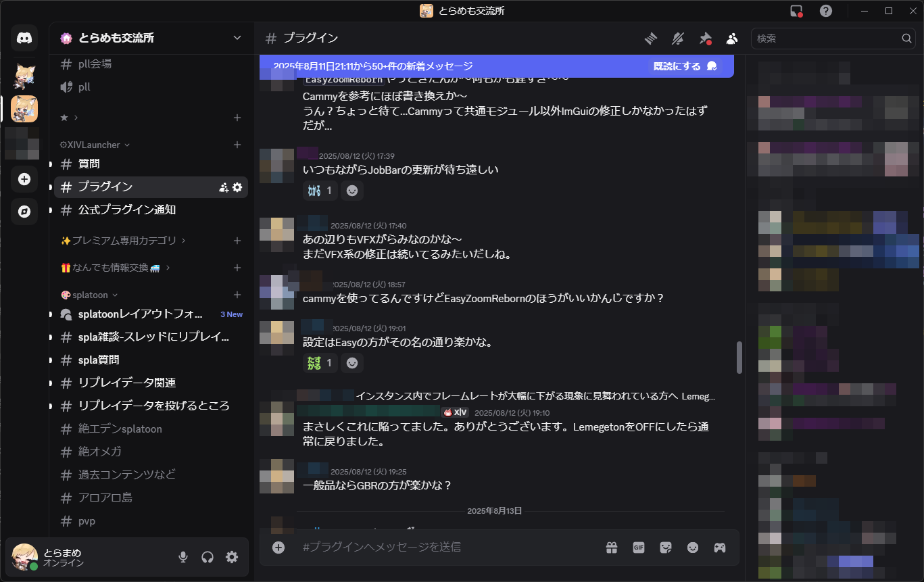Create channel in XIVLauncher category plus
The height and width of the screenshot is (582, 924).
click(x=237, y=145)
